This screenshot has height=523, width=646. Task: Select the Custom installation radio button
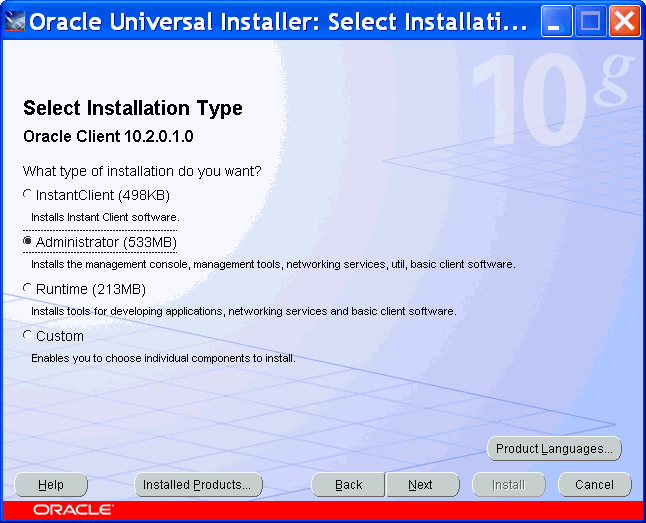(28, 336)
